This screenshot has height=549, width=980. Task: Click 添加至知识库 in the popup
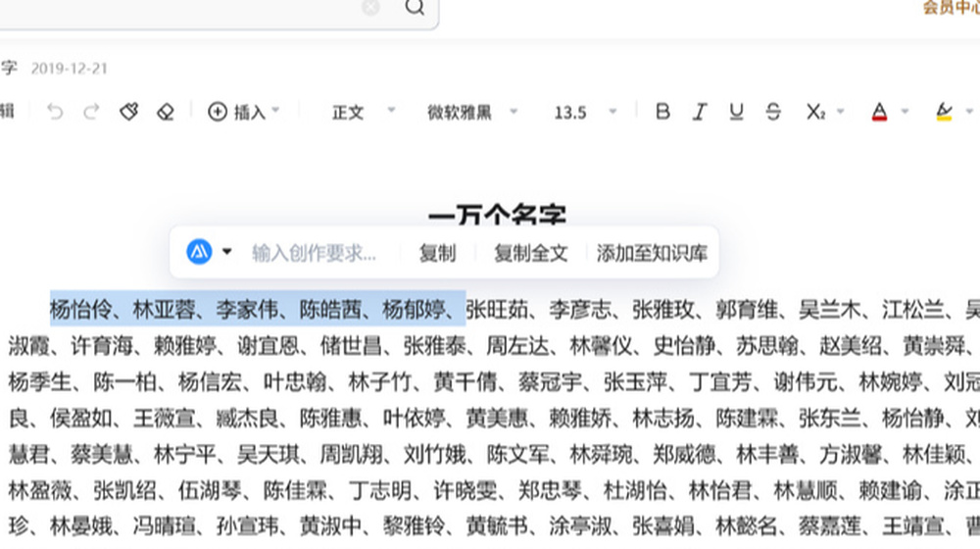pyautogui.click(x=652, y=253)
